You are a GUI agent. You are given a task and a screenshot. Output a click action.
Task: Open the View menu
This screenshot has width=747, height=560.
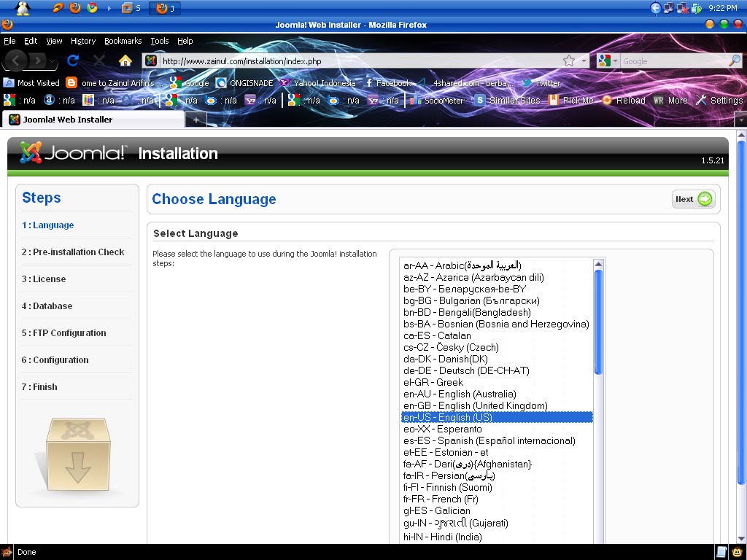(54, 41)
